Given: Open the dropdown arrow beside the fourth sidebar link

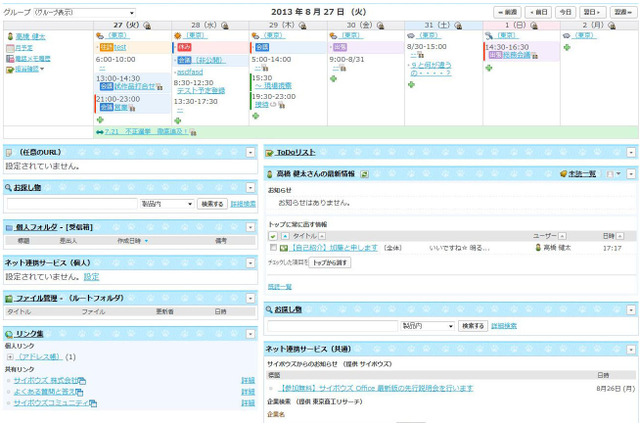Looking at the screenshot, I should coord(42,69).
